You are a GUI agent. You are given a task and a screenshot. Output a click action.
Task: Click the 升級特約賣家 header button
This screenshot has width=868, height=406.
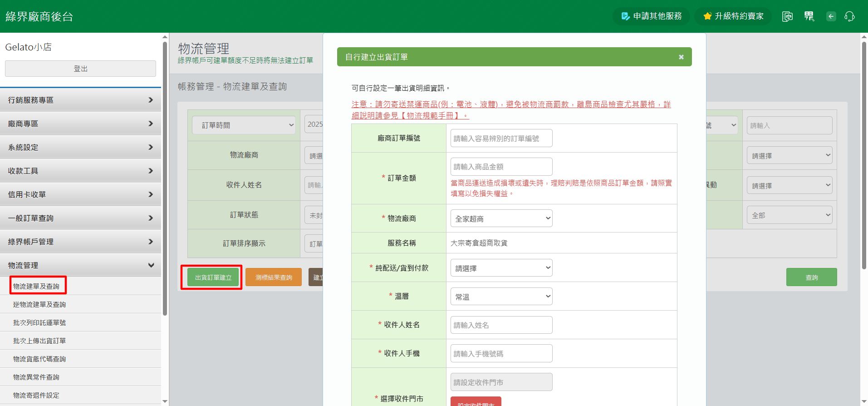[733, 16]
